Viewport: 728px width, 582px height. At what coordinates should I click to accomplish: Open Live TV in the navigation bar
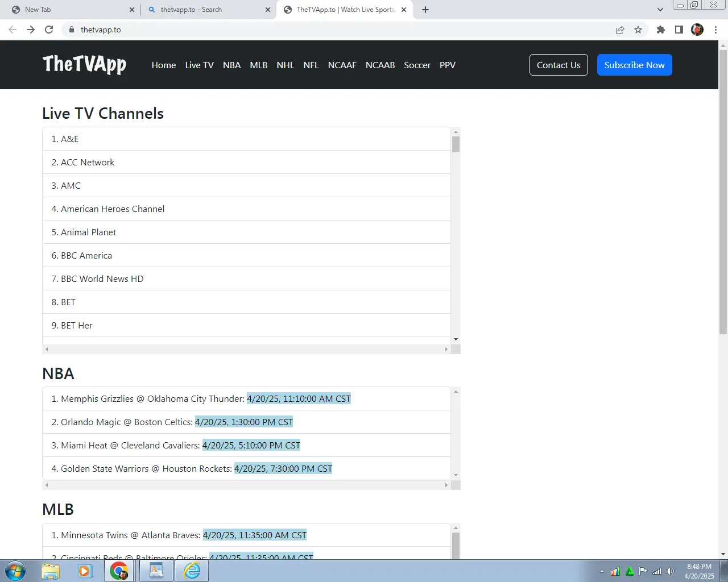[x=199, y=65]
